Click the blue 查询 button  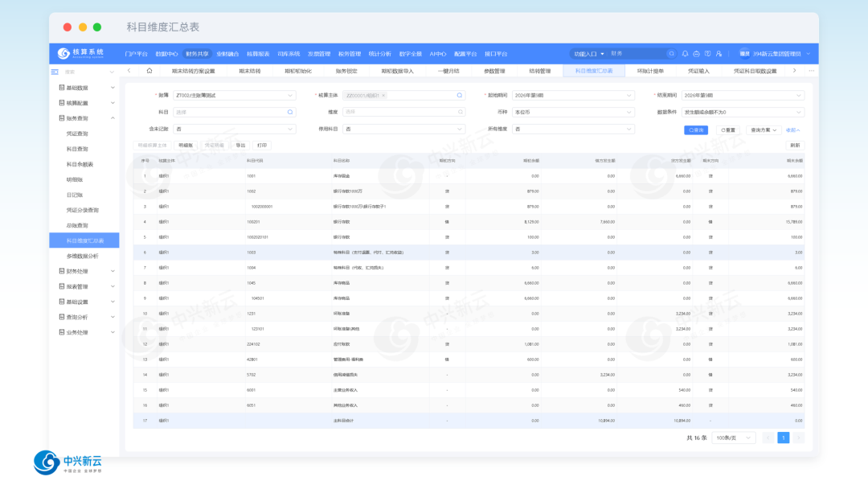click(696, 130)
